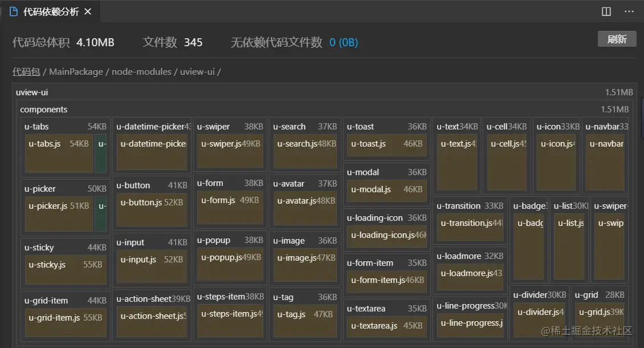644x348 pixels.
Task: Open the u-icon.js block
Action: pos(556,163)
